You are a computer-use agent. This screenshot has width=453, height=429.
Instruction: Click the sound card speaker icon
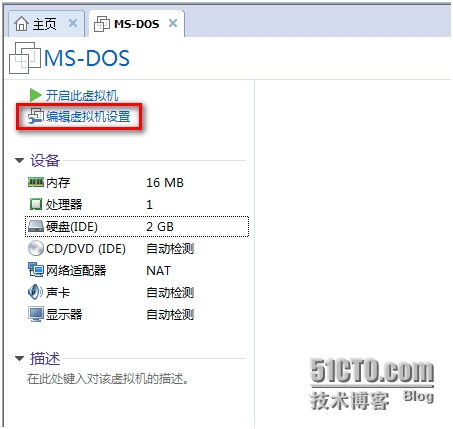(35, 292)
